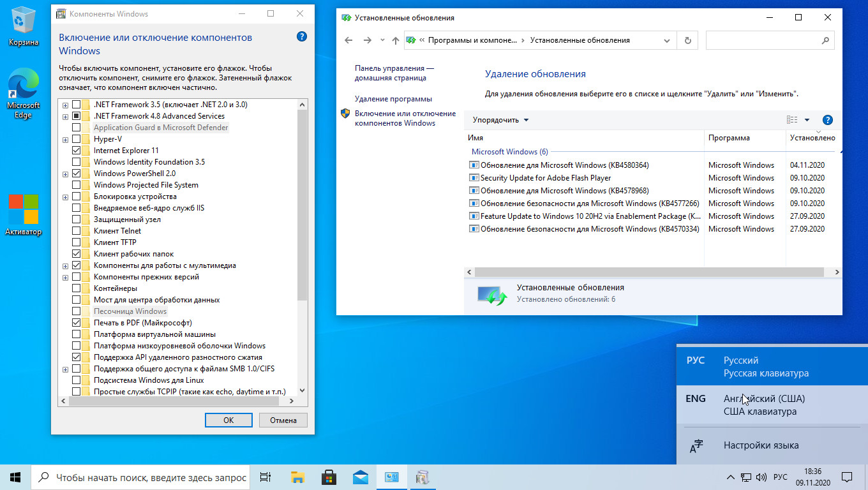Open the Recycle Bin (Корзина) desktop icon

tap(24, 27)
